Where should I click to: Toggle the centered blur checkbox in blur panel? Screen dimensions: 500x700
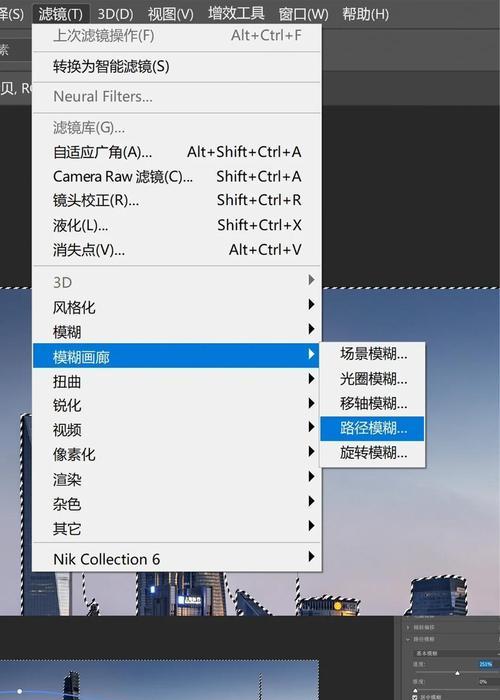[415, 697]
